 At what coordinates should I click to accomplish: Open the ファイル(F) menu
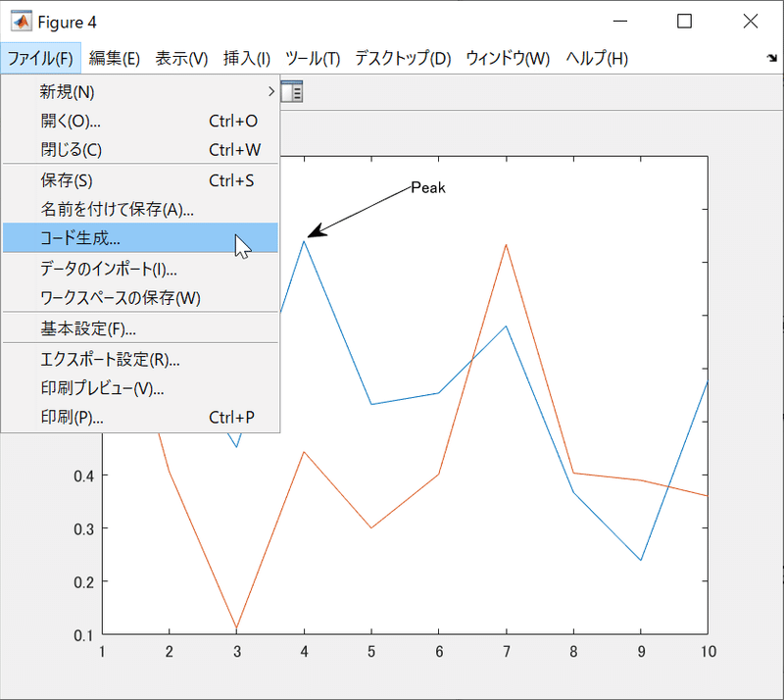[40, 59]
